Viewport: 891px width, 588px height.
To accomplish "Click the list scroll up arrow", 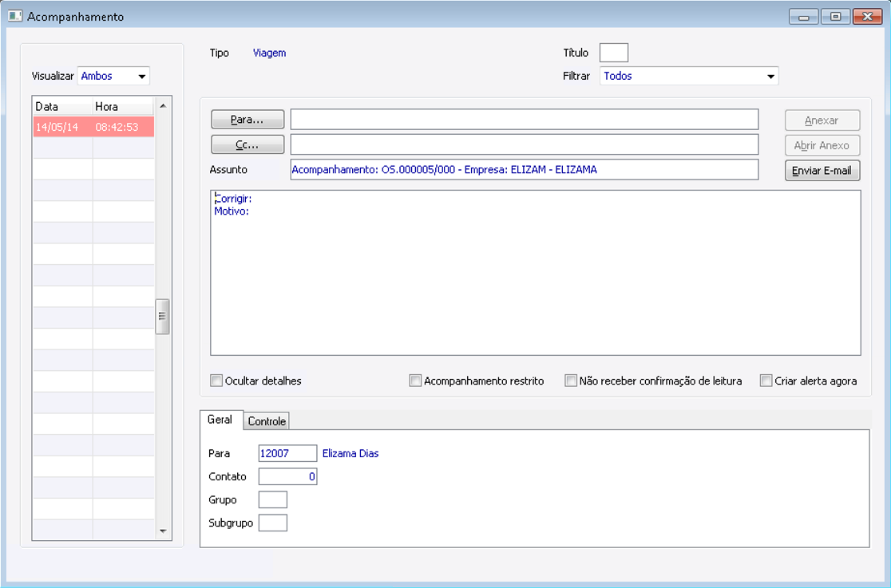I will (163, 106).
